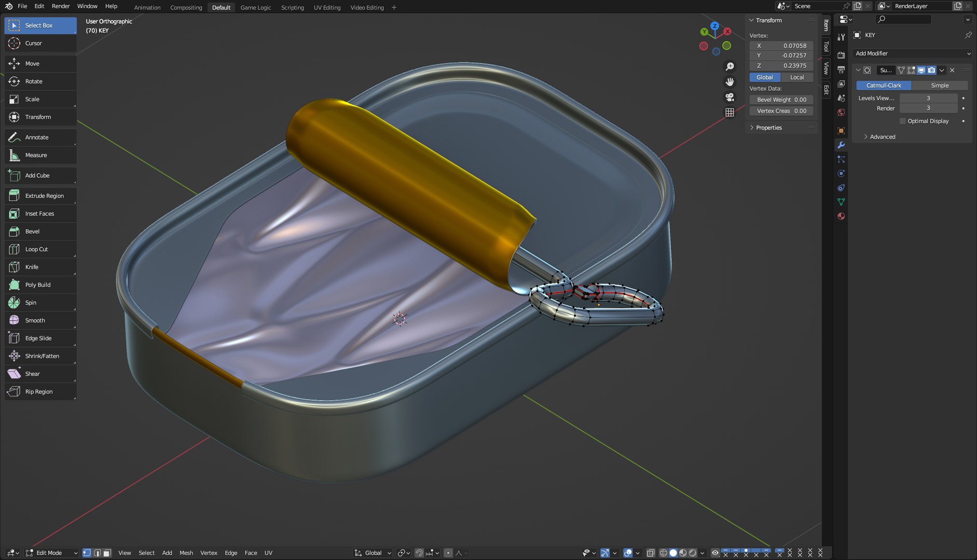Click the Bevel Weight value field
The image size is (977, 560).
[x=781, y=100]
